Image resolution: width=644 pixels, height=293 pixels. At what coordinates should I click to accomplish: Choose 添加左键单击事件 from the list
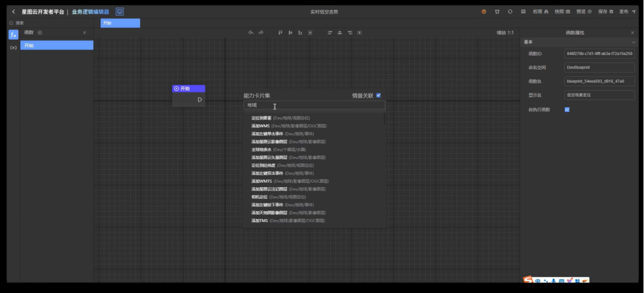283,133
